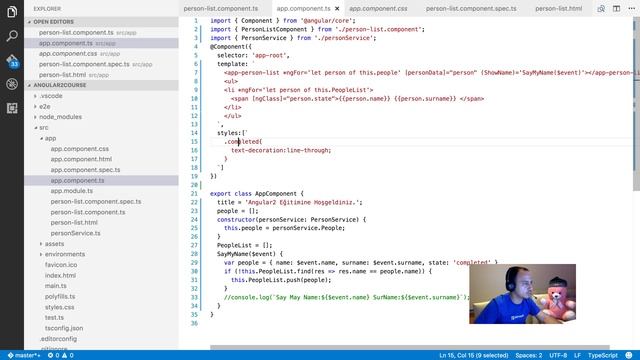Viewport: 640px width, 360px height.
Task: Click the EXPLORER panel title
Action: pos(47,9)
